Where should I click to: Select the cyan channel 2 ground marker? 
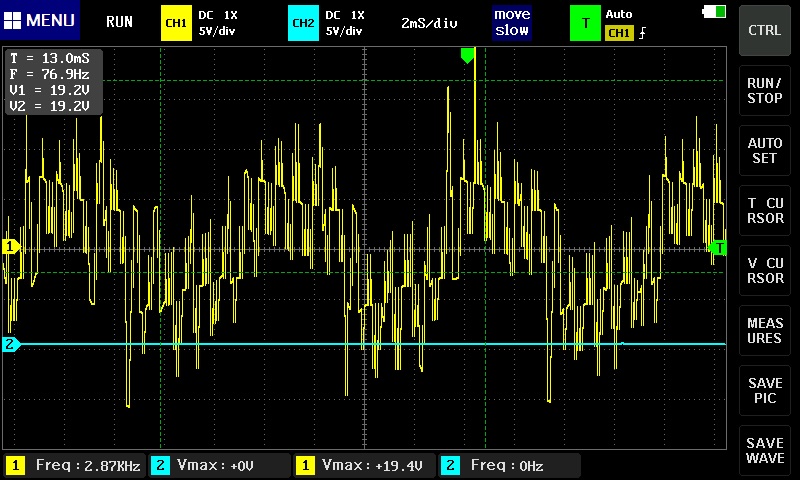click(11, 344)
